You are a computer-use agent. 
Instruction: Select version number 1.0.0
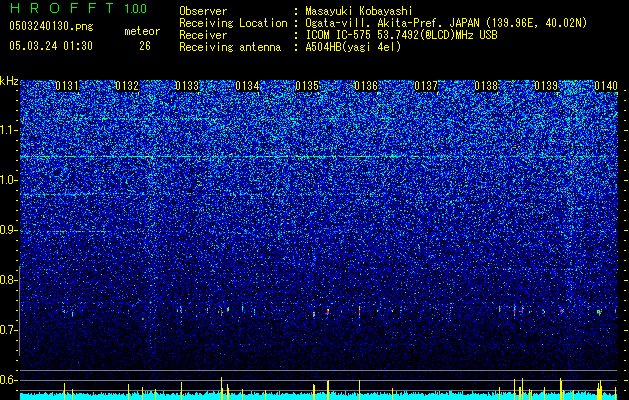[135, 8]
